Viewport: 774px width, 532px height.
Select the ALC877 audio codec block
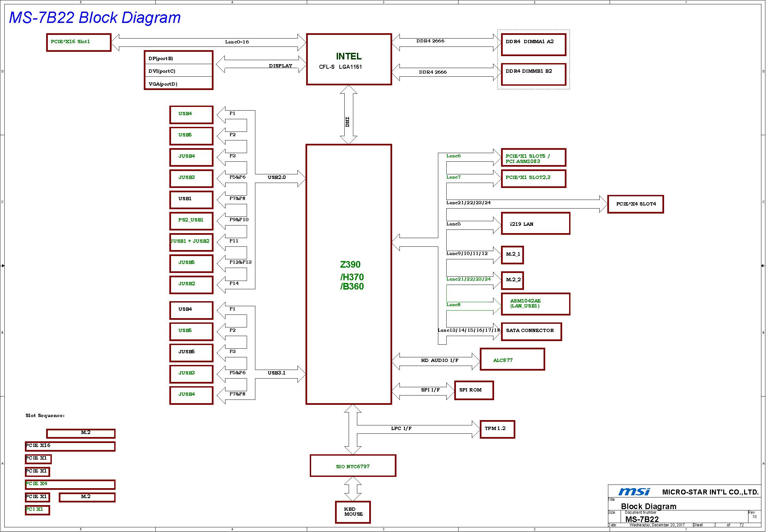point(512,359)
